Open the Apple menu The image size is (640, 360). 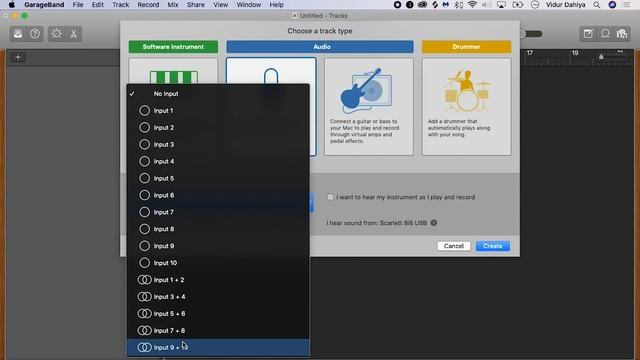(x=12, y=5)
